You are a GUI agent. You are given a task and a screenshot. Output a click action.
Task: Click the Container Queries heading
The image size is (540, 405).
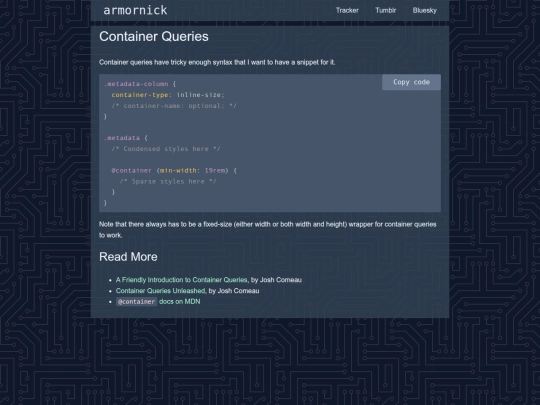click(x=154, y=37)
